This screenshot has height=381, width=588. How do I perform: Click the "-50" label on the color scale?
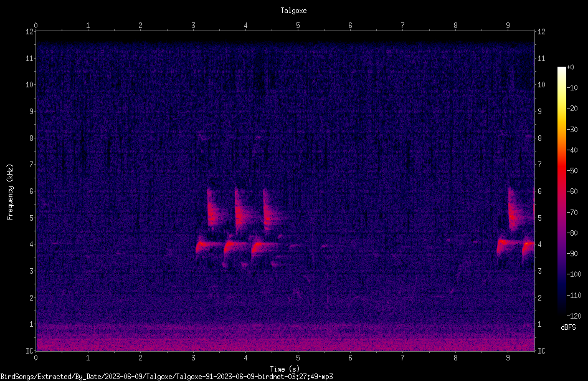pos(572,171)
